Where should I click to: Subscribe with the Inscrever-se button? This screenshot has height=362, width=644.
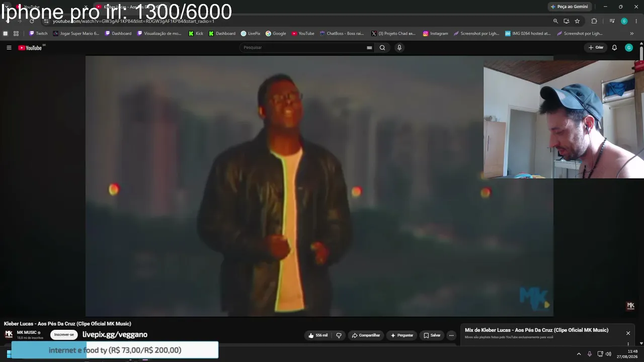pyautogui.click(x=64, y=335)
